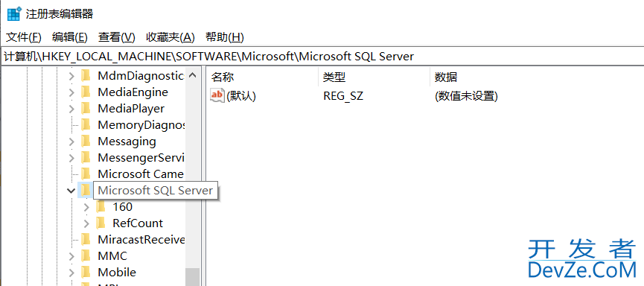Select the MMC key label

(x=112, y=255)
